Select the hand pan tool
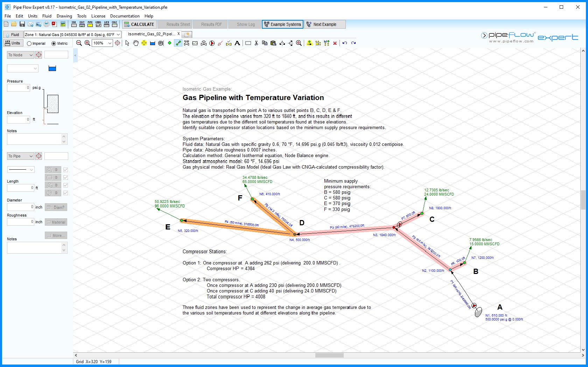The width and height of the screenshot is (588, 367). coord(135,43)
